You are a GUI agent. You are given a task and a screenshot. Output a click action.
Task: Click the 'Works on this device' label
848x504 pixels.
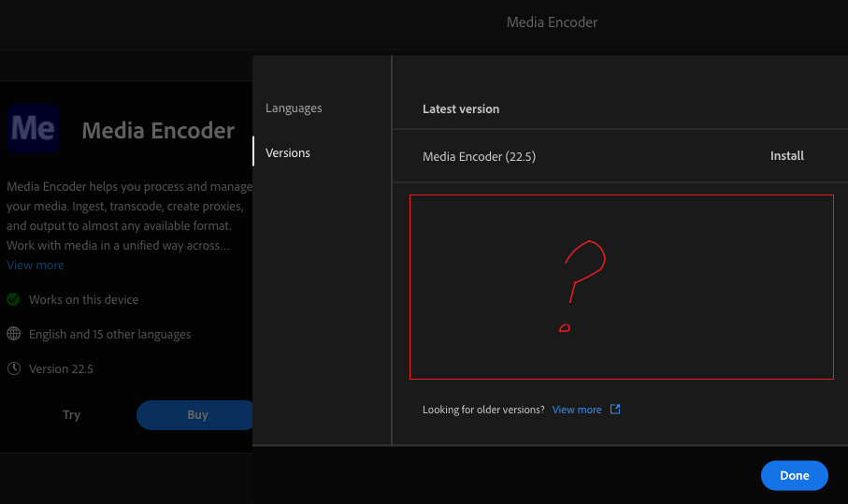click(83, 300)
